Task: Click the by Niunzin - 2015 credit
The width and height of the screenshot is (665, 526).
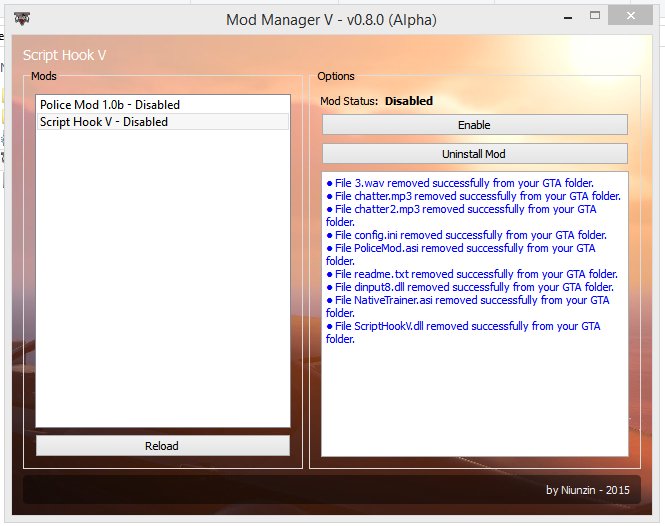Action: tap(587, 490)
